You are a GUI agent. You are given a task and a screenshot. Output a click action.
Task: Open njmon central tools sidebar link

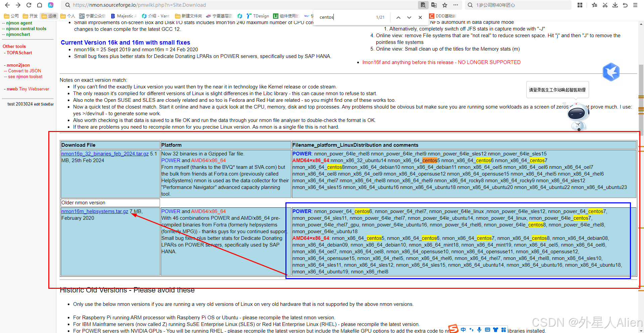(x=26, y=29)
